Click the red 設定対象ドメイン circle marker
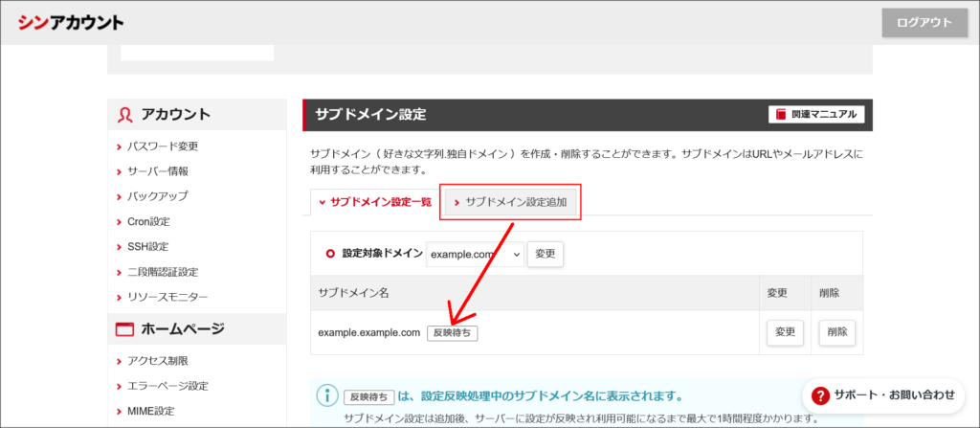 [x=330, y=254]
